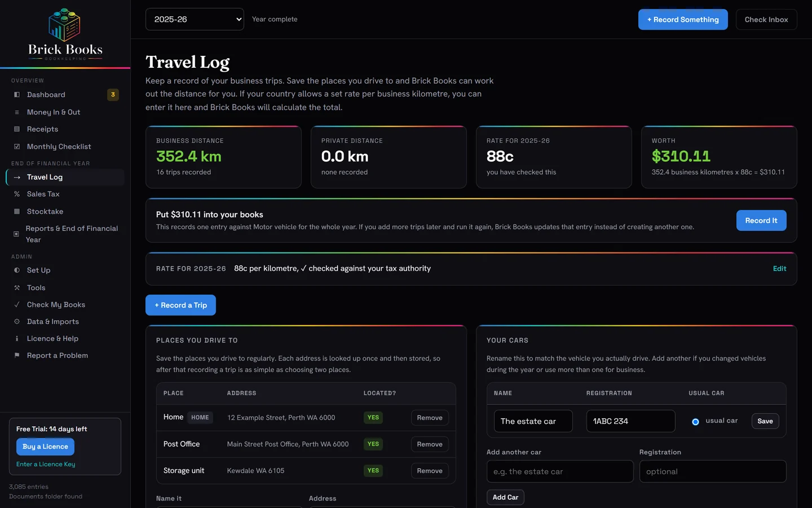Focus the optional Registration field

click(713, 471)
